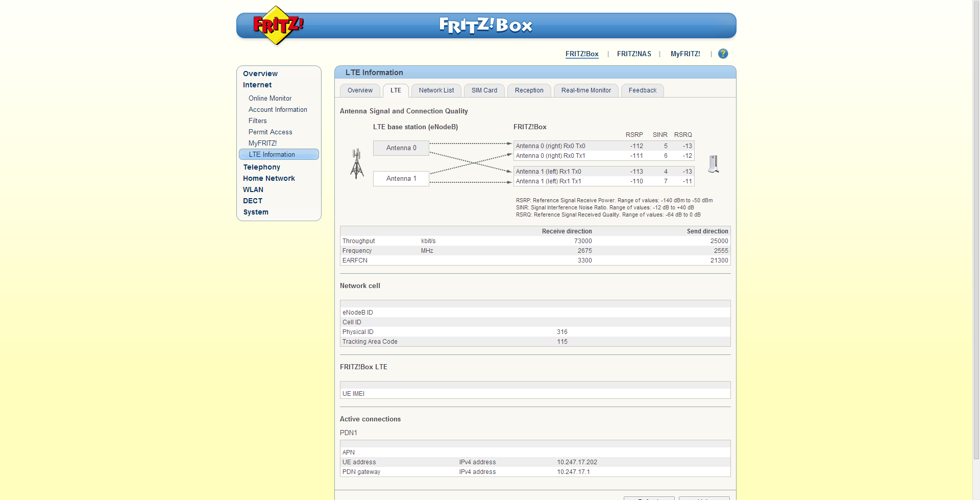Go to the Feedback tab

[643, 90]
